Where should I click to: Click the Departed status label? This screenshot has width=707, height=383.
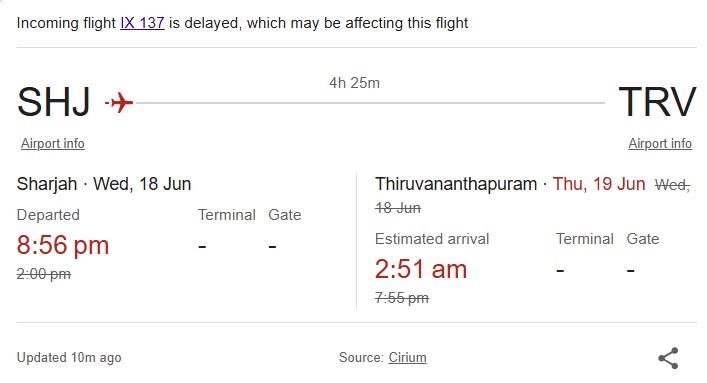48,215
